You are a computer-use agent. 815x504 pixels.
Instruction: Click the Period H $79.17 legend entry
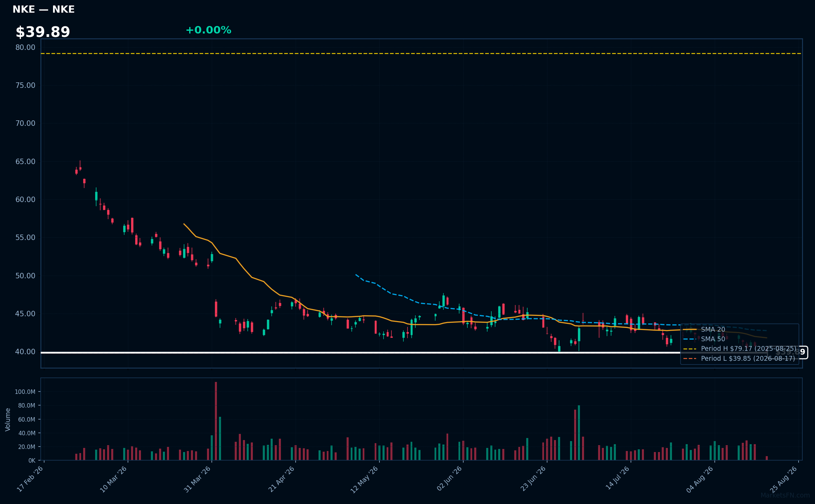coord(740,348)
